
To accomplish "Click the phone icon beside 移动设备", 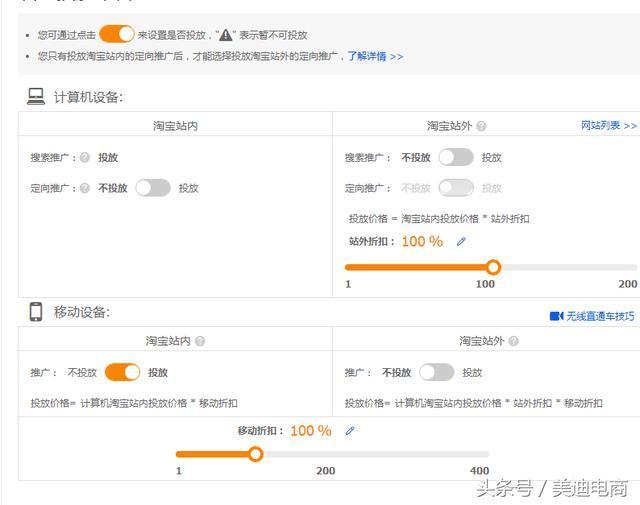I will point(36,312).
